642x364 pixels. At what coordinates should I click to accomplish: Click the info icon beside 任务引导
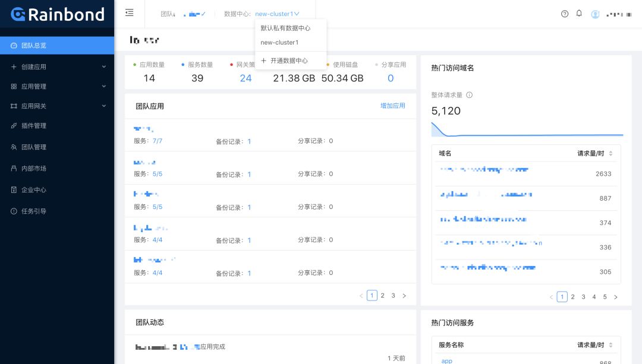(14, 211)
